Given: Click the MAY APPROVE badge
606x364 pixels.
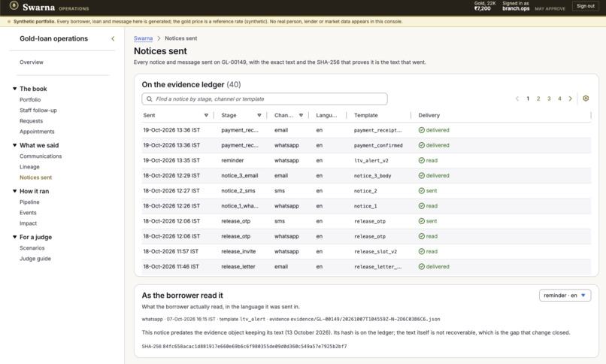Looking at the screenshot, I should click(x=550, y=8).
